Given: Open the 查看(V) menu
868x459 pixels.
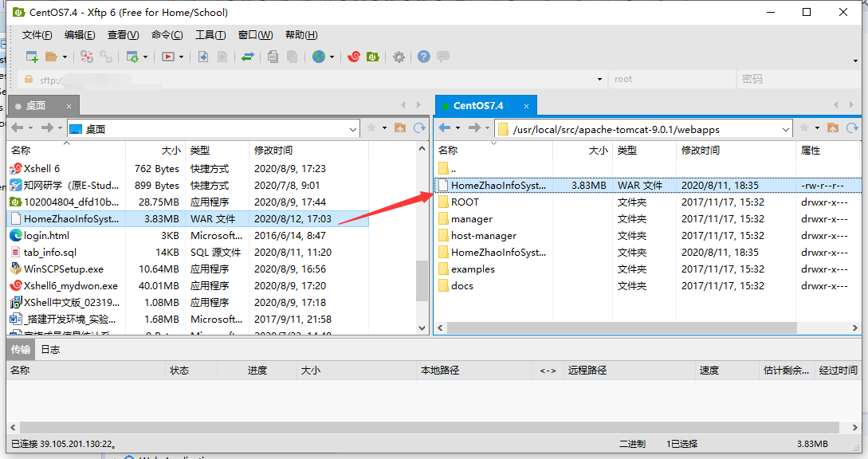Looking at the screenshot, I should click(123, 35).
